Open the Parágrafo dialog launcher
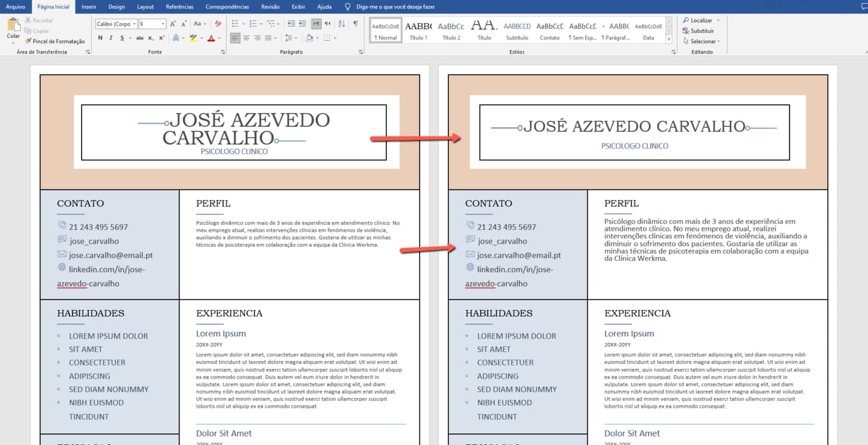The image size is (868, 445). [359, 52]
